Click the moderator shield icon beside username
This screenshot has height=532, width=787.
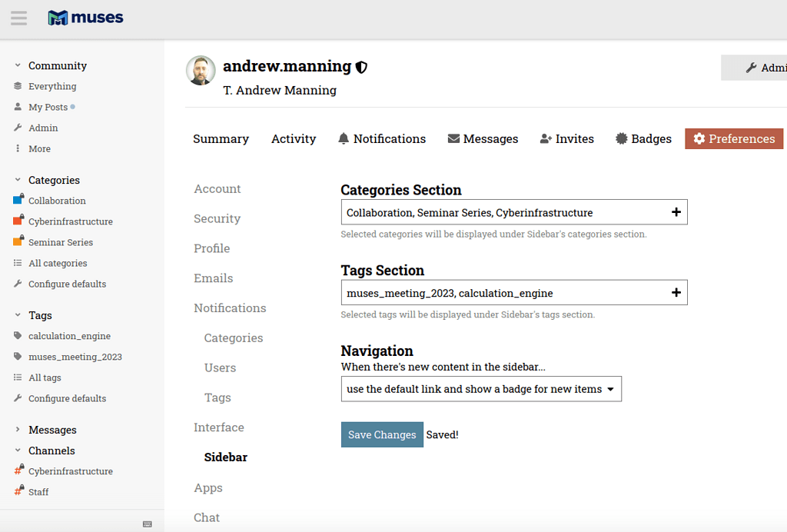click(361, 67)
